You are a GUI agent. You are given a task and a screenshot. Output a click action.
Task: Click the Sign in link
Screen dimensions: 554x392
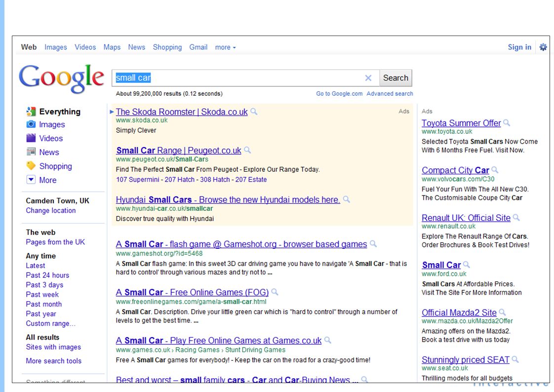tap(519, 47)
